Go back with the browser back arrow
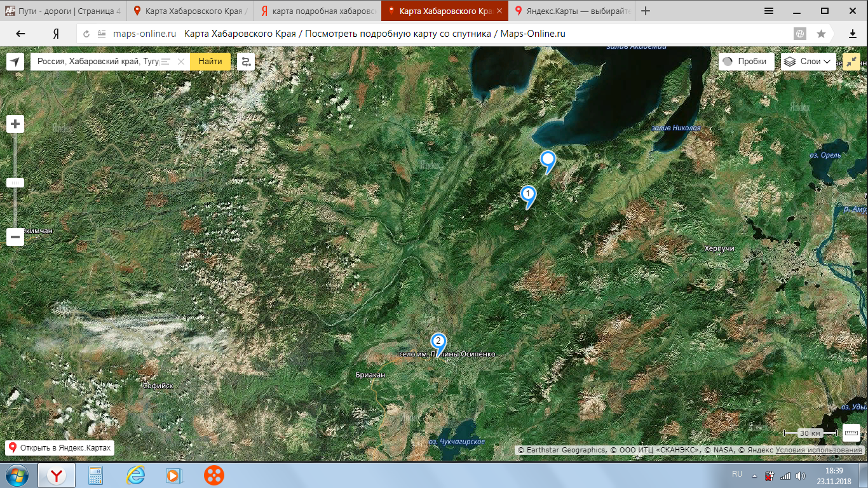The image size is (868, 488). pos(20,34)
